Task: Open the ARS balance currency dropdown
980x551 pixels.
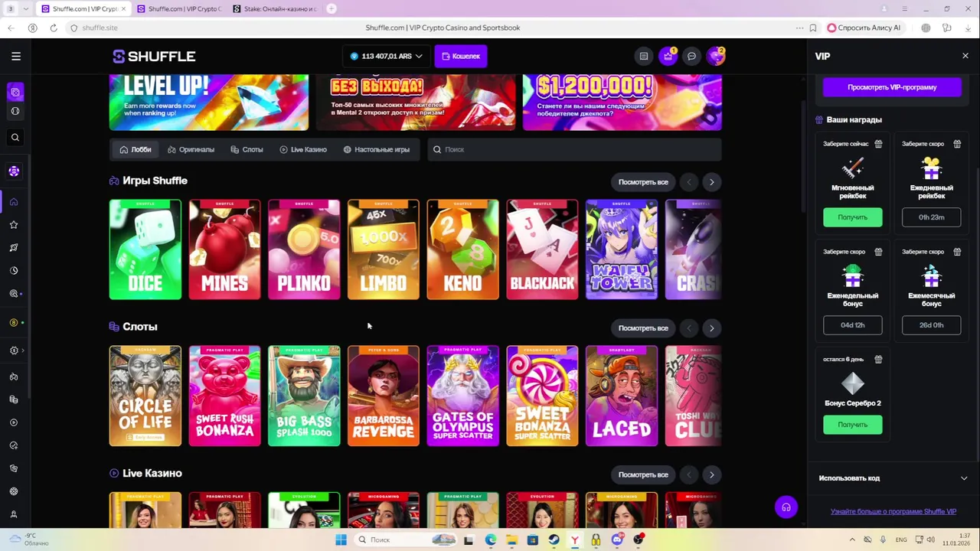Action: (386, 56)
